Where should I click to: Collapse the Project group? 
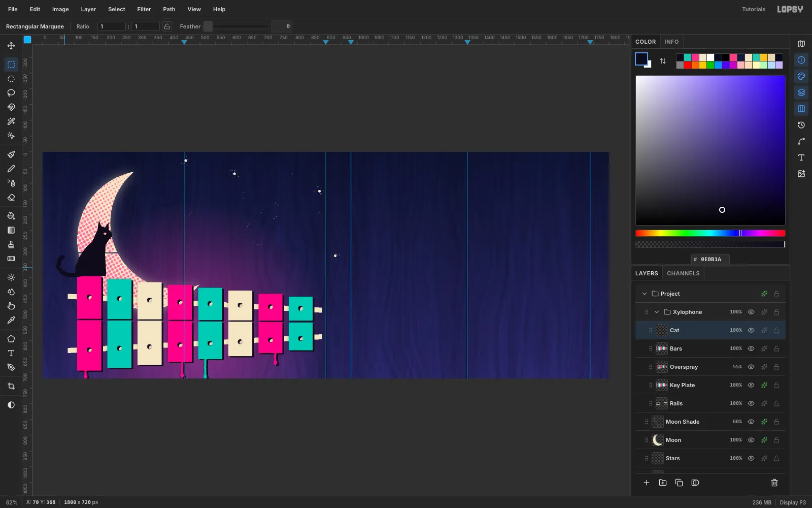pos(645,294)
